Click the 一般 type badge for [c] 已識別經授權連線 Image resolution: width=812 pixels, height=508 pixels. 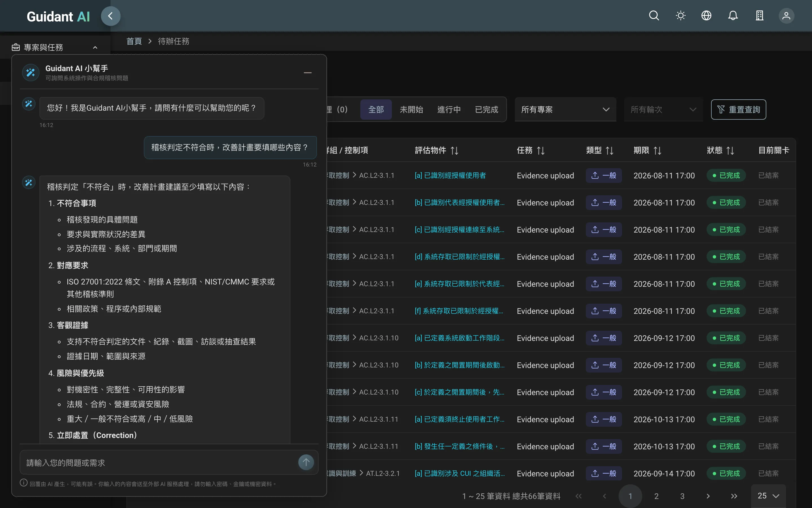tap(604, 230)
